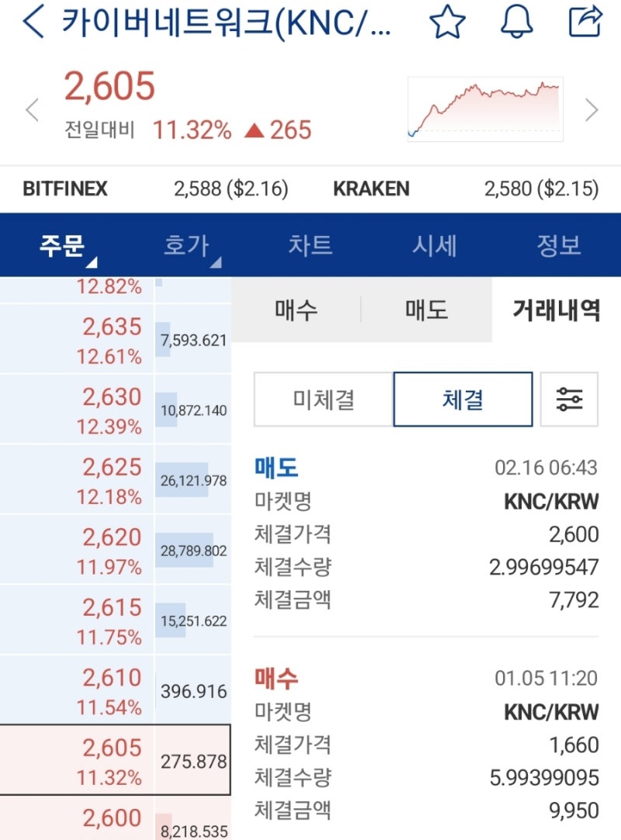Tap the right chevron to view next coin
Screen dimensions: 621x840
pyautogui.click(x=590, y=109)
